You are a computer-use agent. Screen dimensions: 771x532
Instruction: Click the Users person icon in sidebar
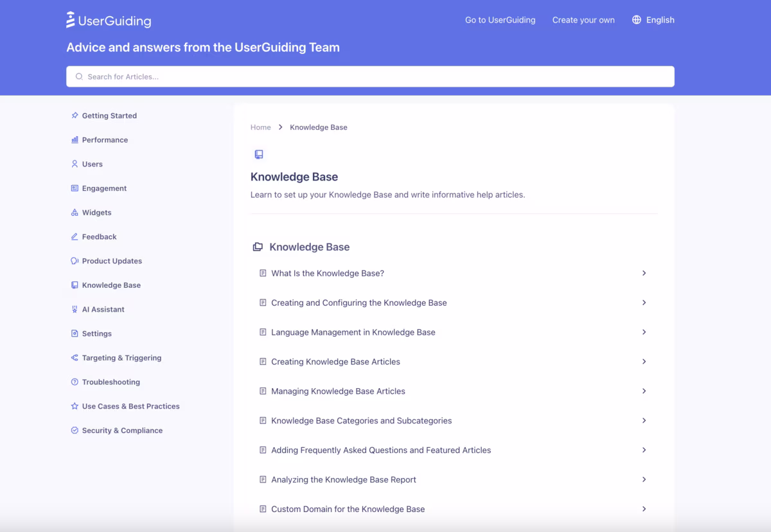click(74, 164)
